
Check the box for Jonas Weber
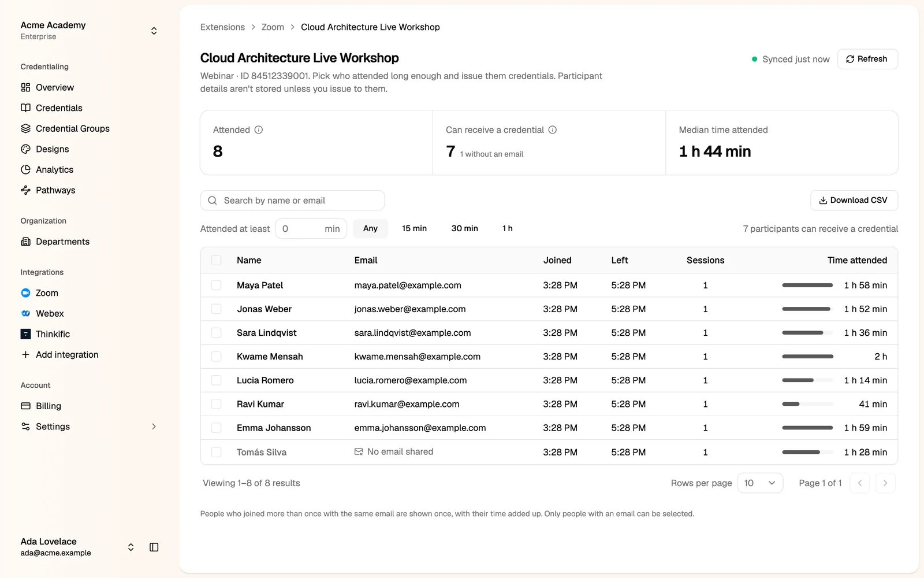[x=217, y=309]
